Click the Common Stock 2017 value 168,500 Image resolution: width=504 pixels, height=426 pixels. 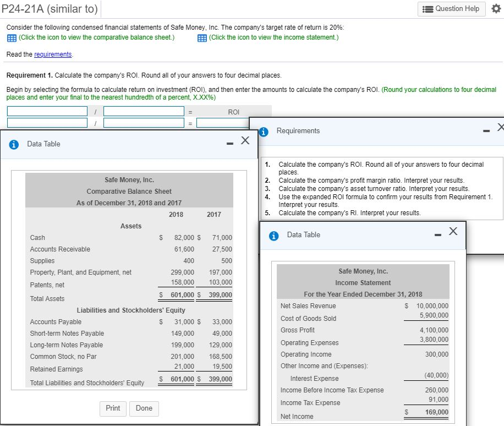[x=220, y=357]
